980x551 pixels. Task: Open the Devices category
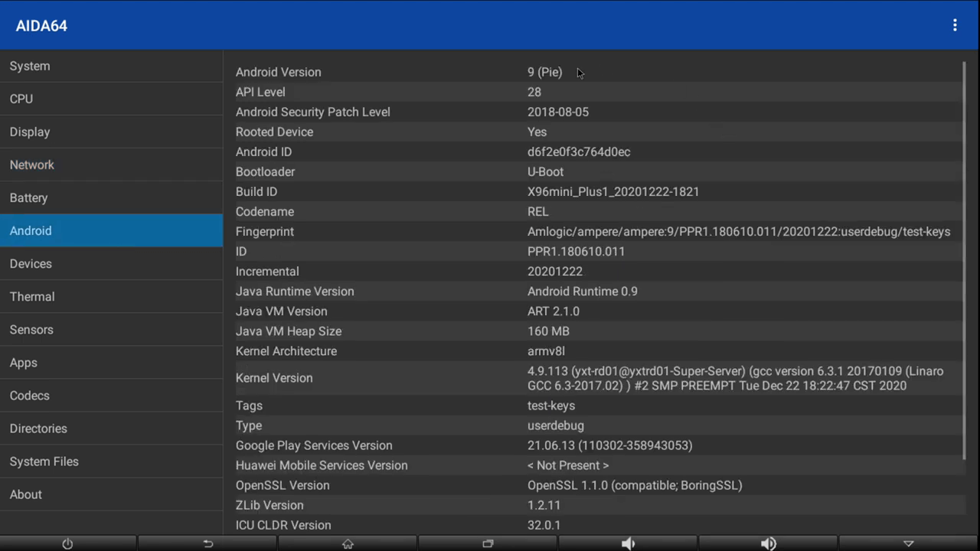point(112,263)
